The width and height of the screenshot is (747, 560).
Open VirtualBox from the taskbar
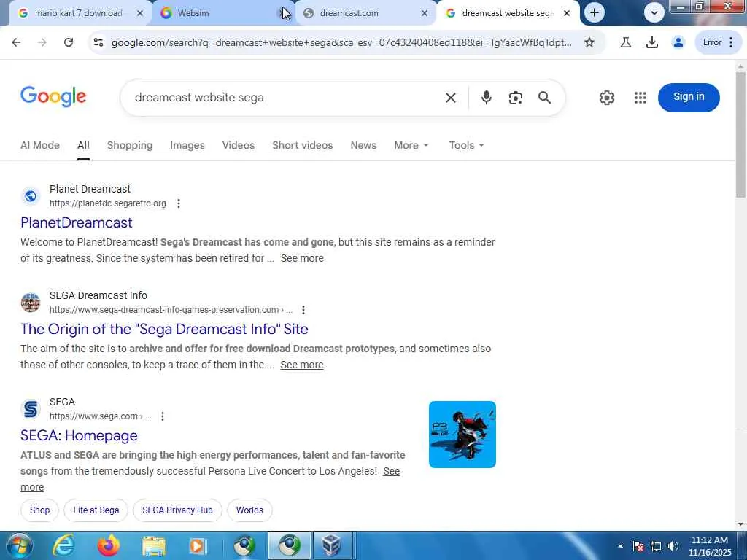tap(332, 545)
